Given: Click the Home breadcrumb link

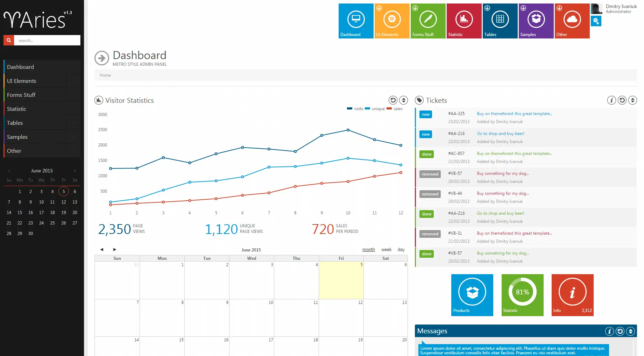Looking at the screenshot, I should pos(105,75).
